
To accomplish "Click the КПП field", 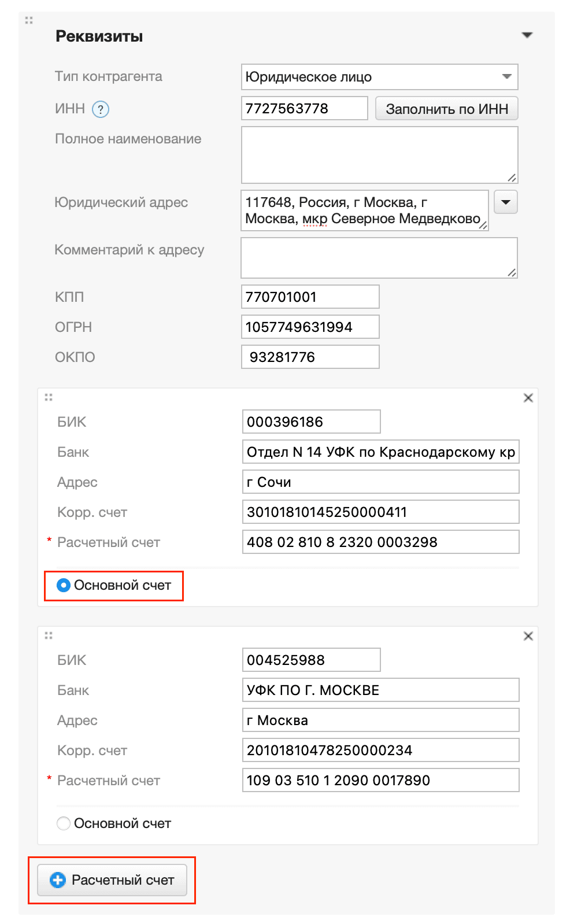I will tap(310, 297).
